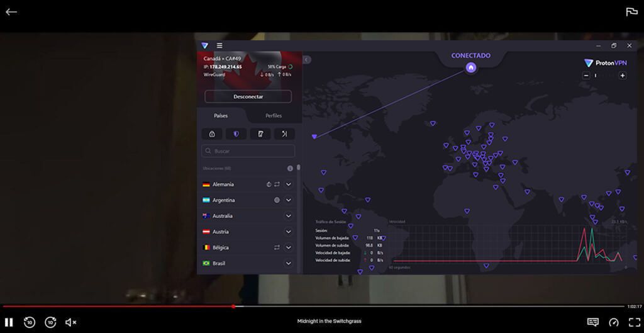Screen dimensions: 644x333
Task: Open the Proton VPN hamburger menu
Action: (x=219, y=45)
